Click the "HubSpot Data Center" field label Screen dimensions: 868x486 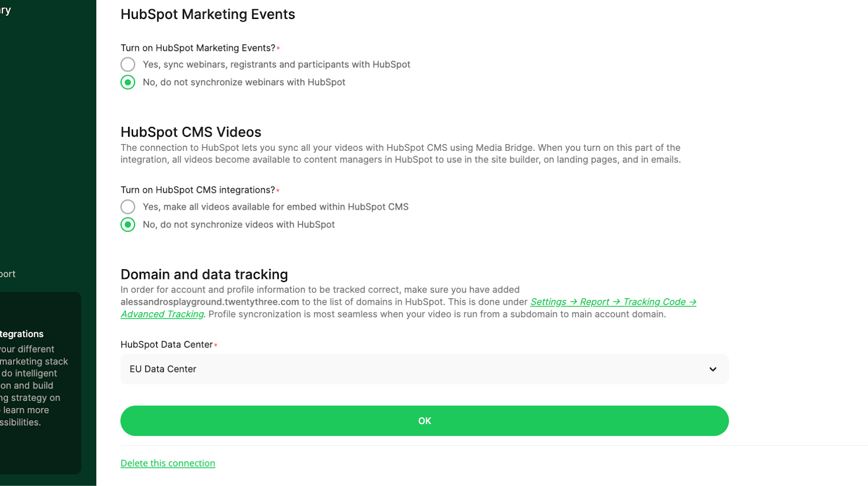tap(167, 344)
